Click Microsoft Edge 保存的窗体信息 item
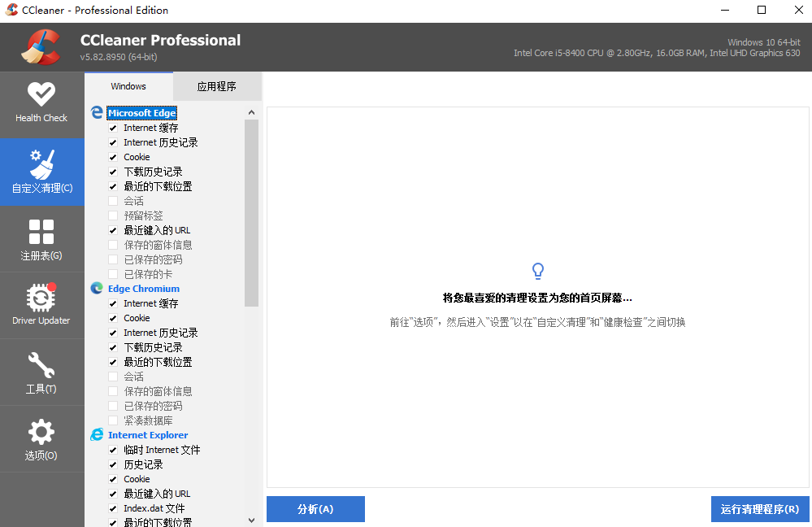This screenshot has width=812, height=527. click(x=158, y=245)
